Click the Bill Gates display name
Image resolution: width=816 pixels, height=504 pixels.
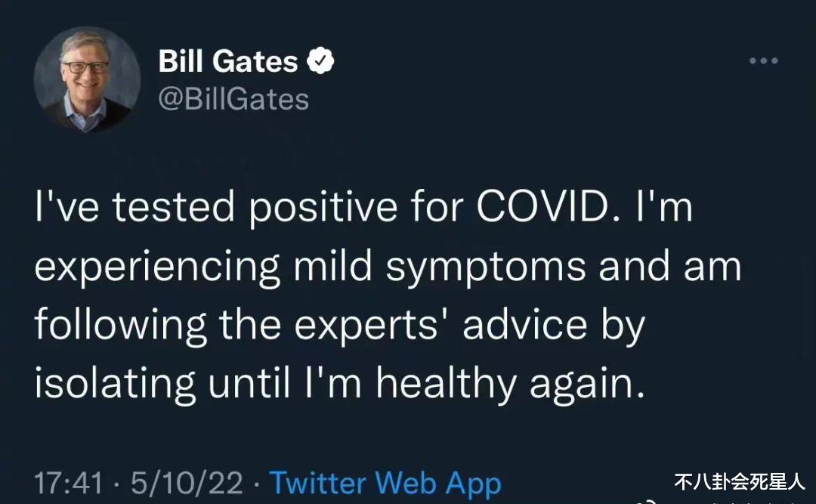pyautogui.click(x=227, y=62)
